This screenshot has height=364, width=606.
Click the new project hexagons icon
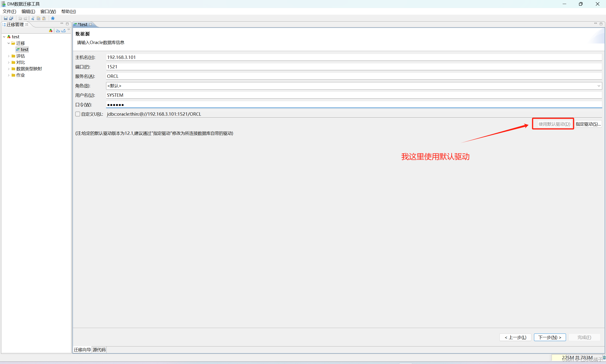(51, 31)
